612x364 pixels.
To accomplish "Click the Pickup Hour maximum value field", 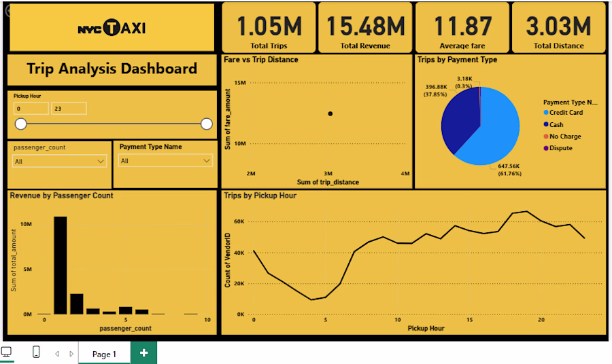I will [x=69, y=109].
